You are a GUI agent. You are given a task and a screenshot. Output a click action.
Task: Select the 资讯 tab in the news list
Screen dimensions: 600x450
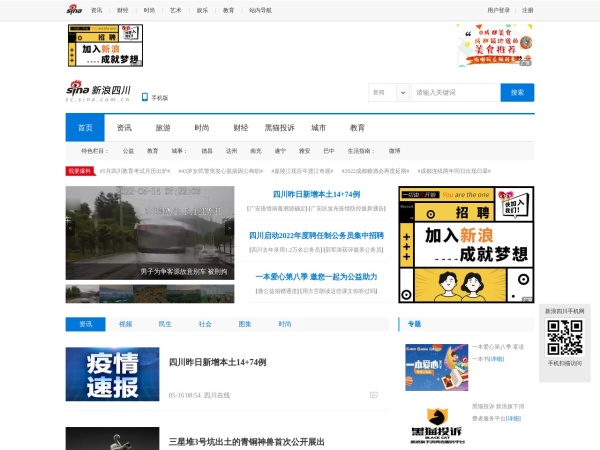tap(86, 324)
